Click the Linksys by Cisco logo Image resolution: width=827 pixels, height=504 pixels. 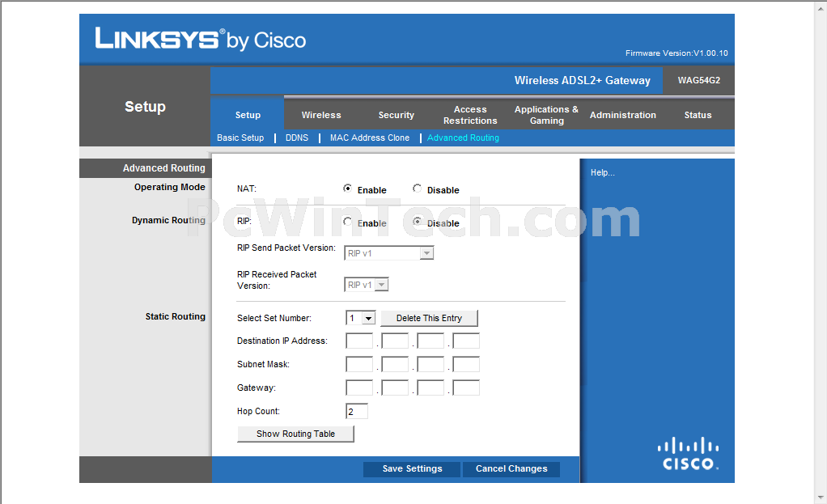(x=201, y=39)
